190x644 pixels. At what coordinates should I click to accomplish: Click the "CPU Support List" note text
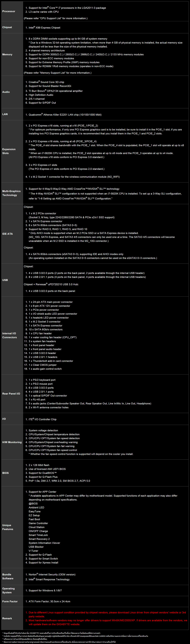pyautogui.click(x=55, y=18)
